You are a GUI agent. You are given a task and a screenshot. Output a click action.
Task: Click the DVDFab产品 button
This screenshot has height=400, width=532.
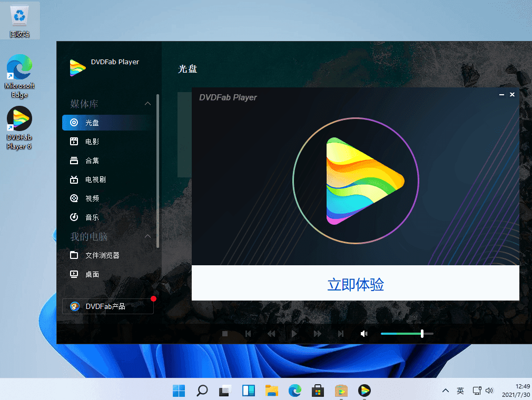coord(108,306)
